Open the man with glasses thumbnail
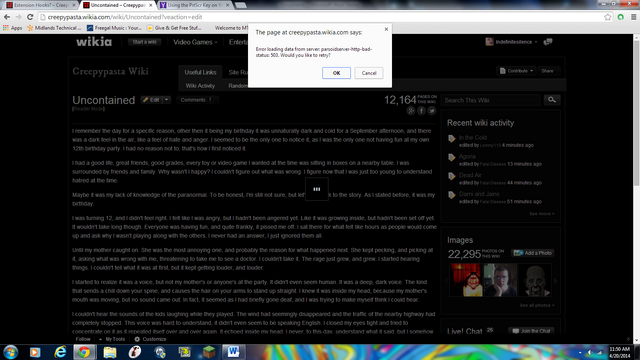This screenshot has width=640, height=360. [500, 280]
